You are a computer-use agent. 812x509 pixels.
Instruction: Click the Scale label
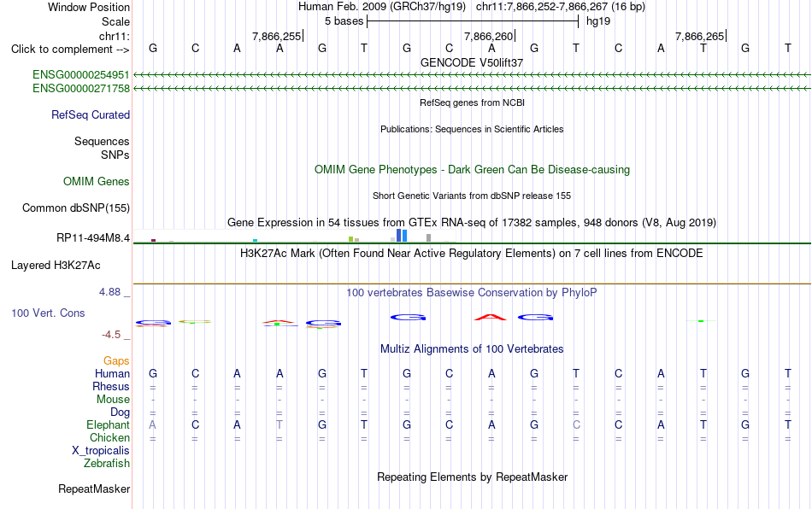pyautogui.click(x=115, y=21)
